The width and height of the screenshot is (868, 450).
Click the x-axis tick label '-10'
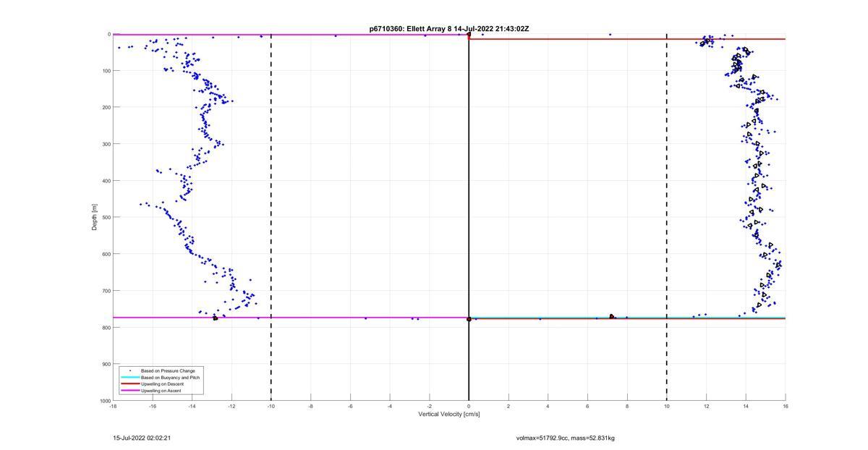pos(271,406)
